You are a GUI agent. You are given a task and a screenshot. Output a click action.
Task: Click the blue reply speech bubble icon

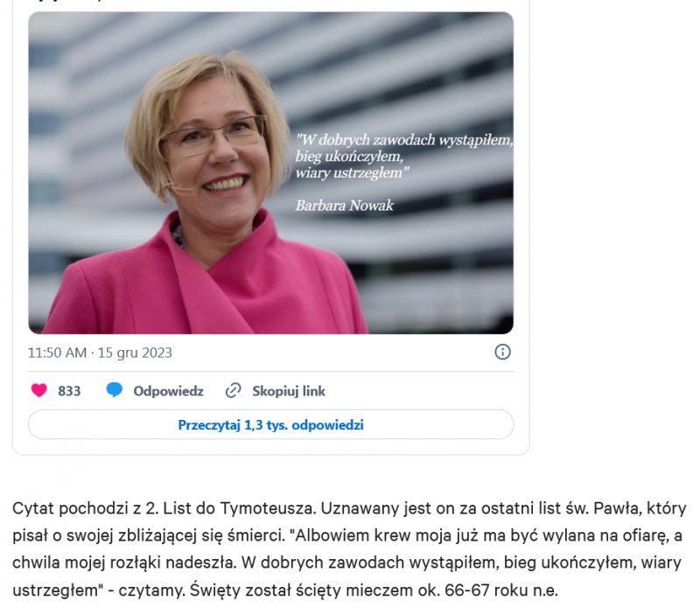115,389
